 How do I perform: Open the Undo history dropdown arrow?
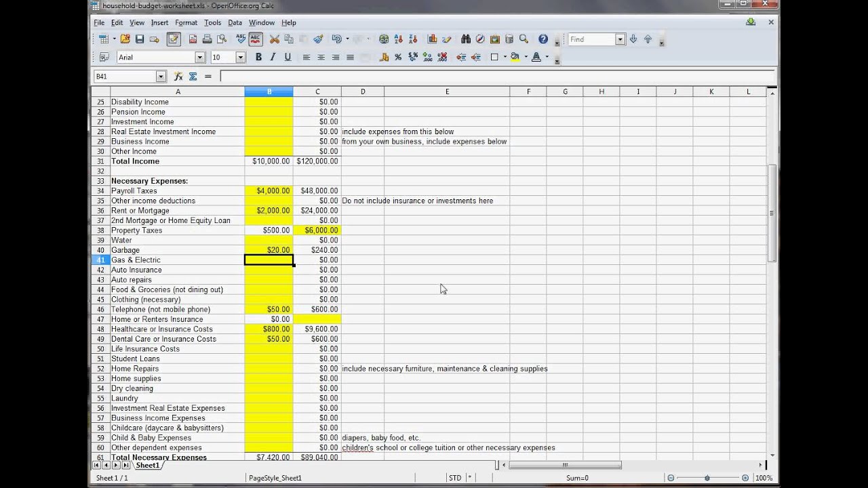347,39
